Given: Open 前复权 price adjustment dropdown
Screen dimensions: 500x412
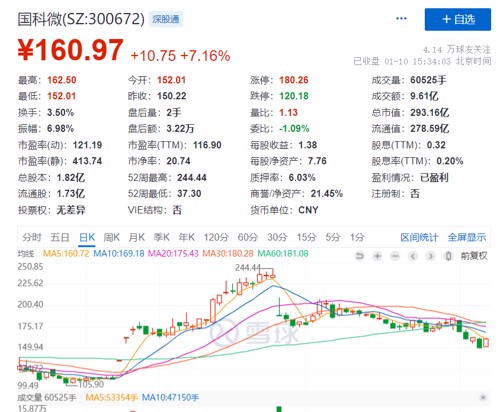Looking at the screenshot, I should click(474, 256).
